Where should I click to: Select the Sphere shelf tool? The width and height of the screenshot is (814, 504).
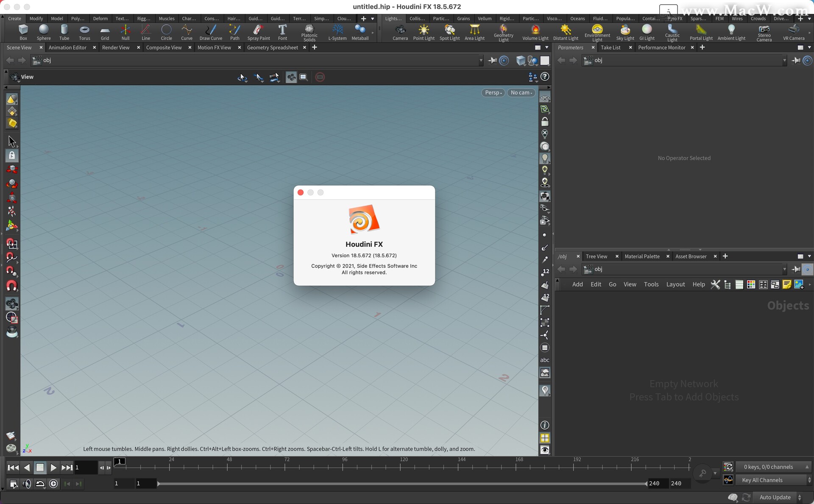click(44, 32)
